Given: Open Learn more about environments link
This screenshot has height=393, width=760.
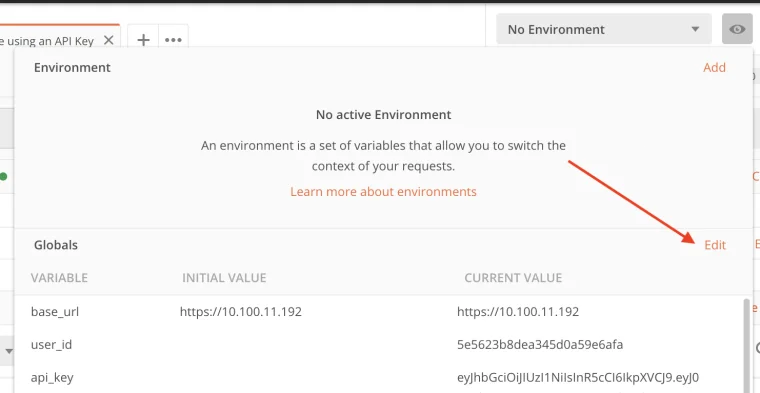Looking at the screenshot, I should pyautogui.click(x=383, y=191).
